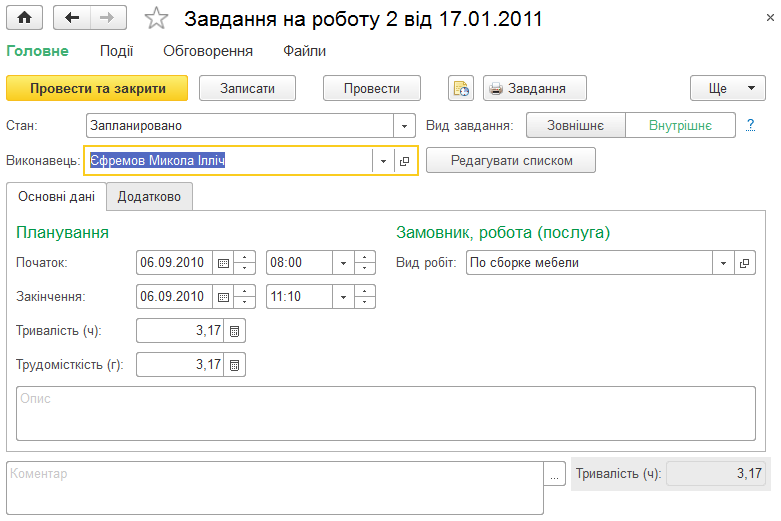781x521 pixels.
Task: Click the bottom total Тривалість (ч) field
Action: click(x=716, y=474)
